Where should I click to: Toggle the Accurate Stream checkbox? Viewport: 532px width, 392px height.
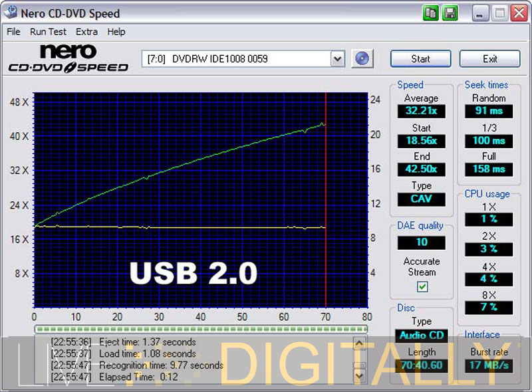(x=422, y=286)
